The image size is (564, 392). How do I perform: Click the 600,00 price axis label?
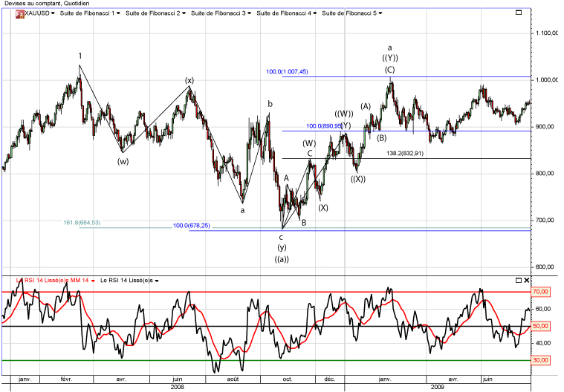[x=545, y=267]
